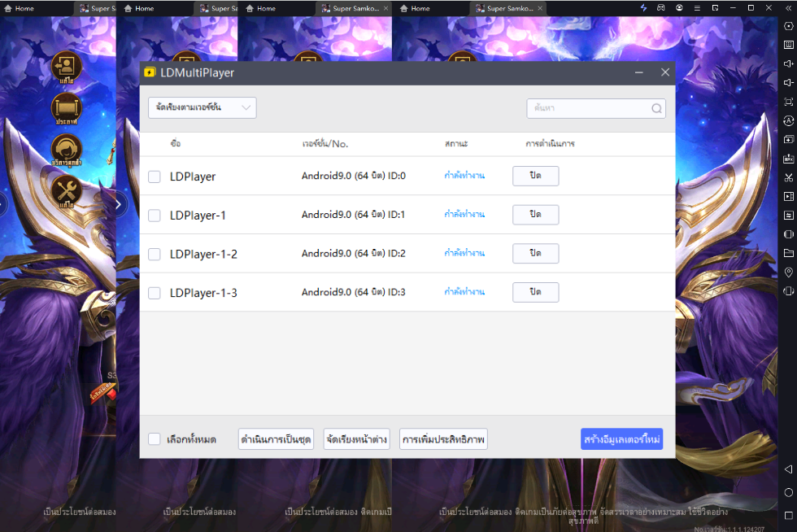This screenshot has height=532, width=797.
Task: Tick the LDPlayer-1-2 row checkbox
Action: 154,254
